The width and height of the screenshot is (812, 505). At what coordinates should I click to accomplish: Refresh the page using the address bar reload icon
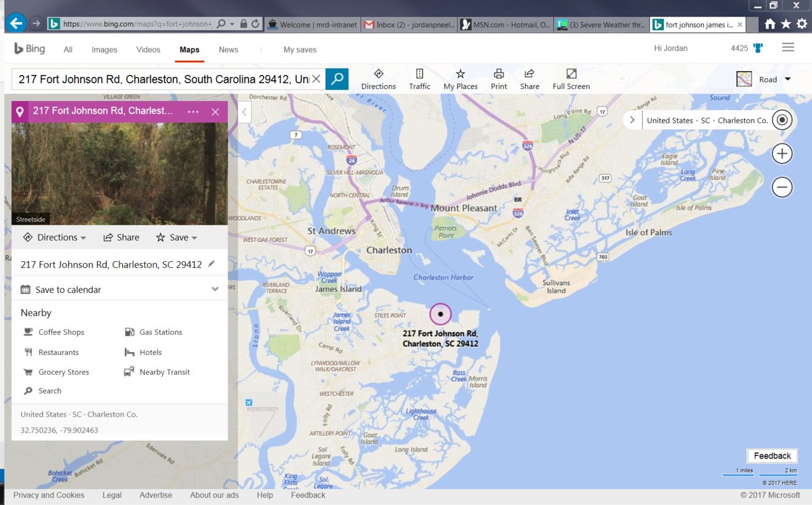tap(255, 24)
